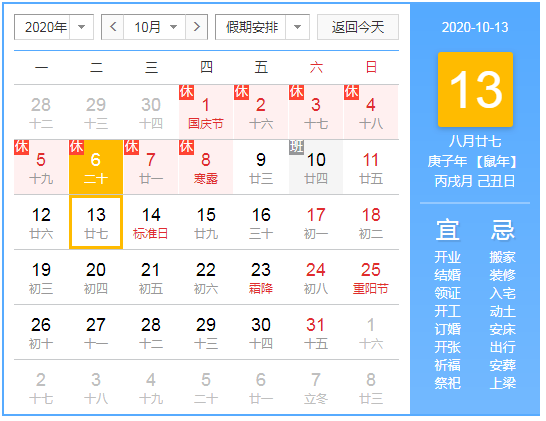The height and width of the screenshot is (421, 546).
Task: Go to the next month arrow
Action: click(197, 27)
